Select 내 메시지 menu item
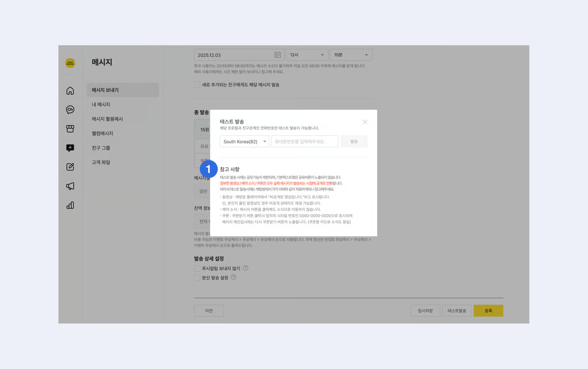Screen dimensions: 588x369 click(x=101, y=104)
